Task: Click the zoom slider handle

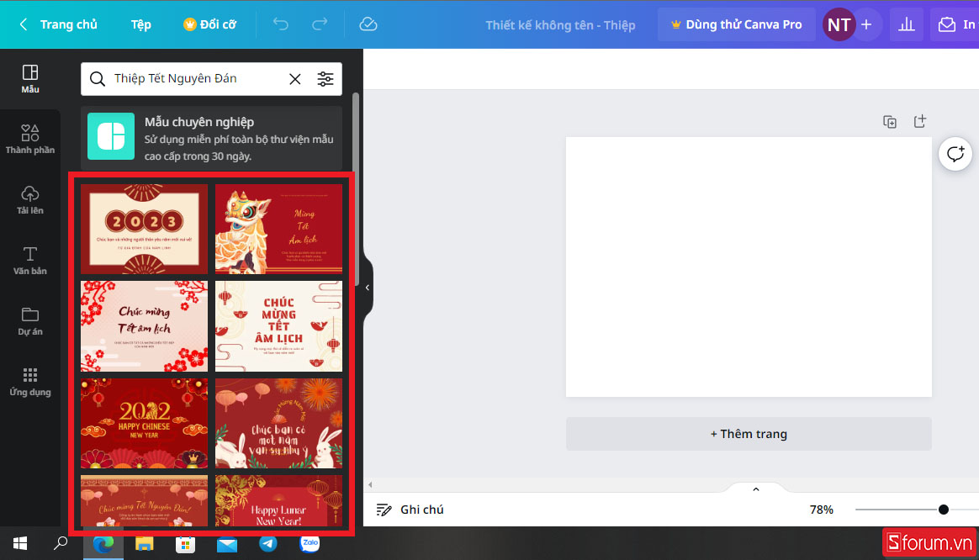Action: tap(944, 510)
